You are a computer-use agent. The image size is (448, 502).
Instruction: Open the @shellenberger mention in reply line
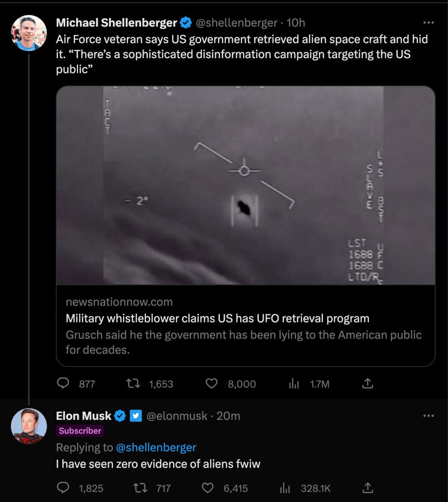[x=156, y=447]
